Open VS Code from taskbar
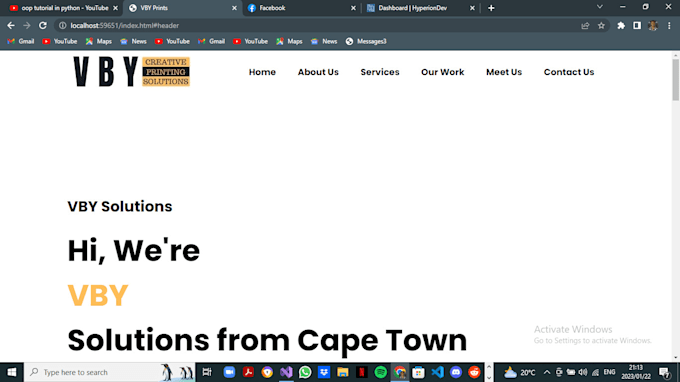 437,372
